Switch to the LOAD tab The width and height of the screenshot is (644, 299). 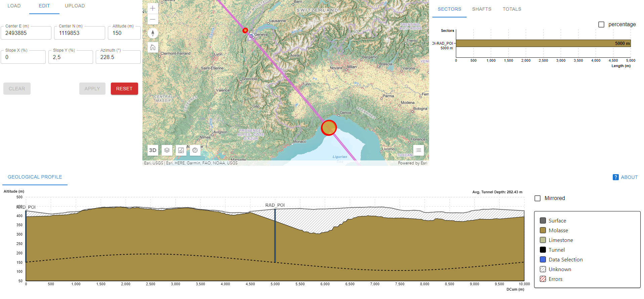14,6
